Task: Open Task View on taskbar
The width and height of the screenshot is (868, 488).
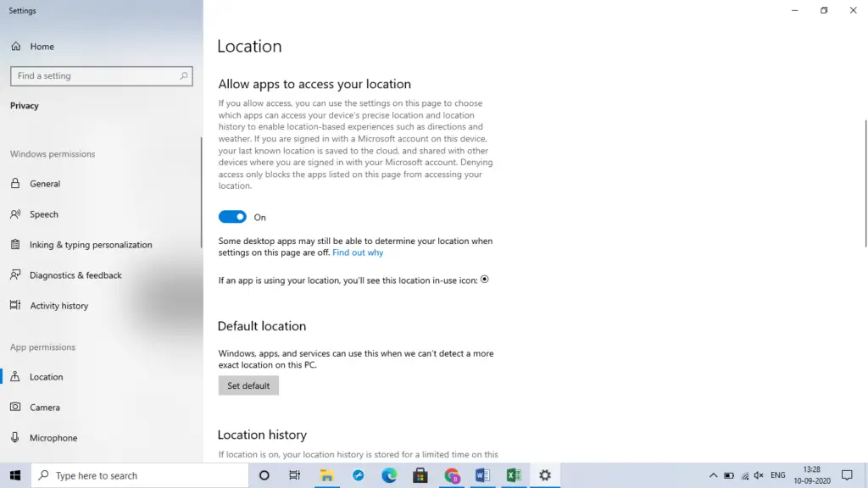Action: (294, 475)
